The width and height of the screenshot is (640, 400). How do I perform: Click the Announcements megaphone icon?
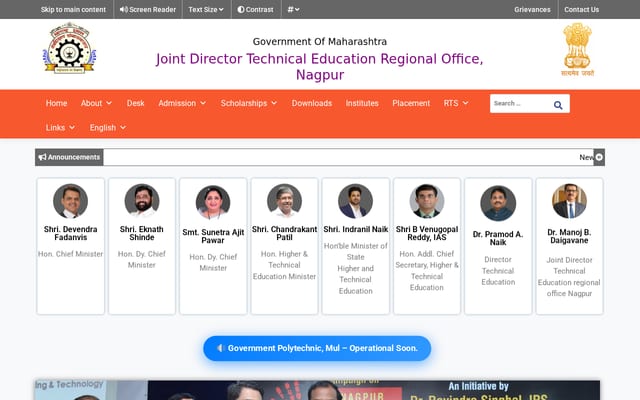(42, 157)
